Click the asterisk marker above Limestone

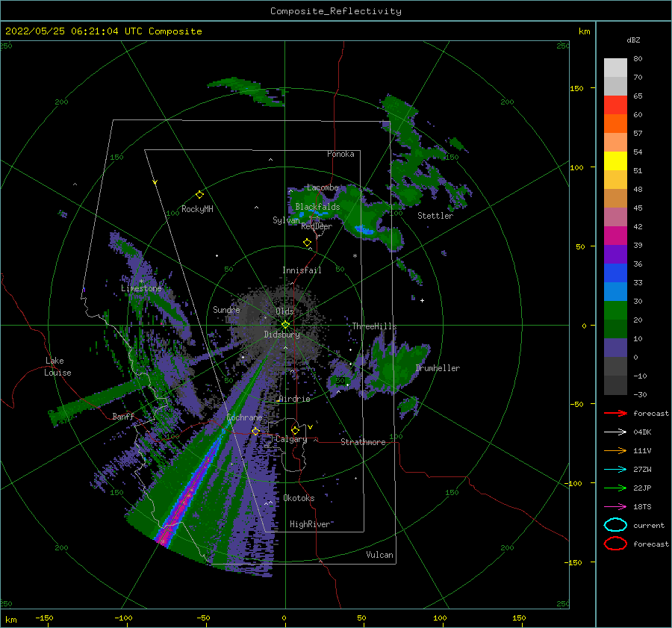click(141, 282)
